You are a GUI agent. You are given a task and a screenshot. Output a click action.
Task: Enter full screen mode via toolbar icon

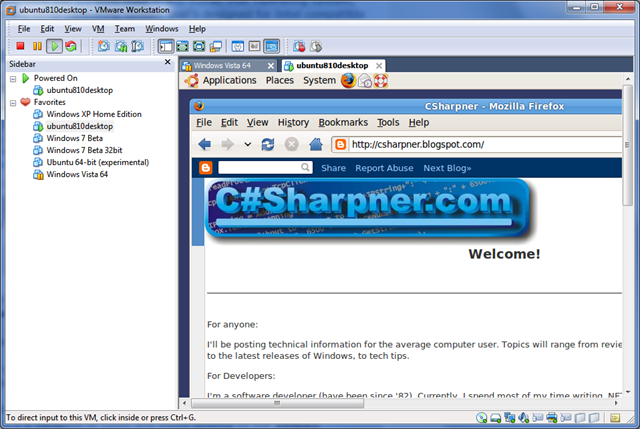coord(199,46)
